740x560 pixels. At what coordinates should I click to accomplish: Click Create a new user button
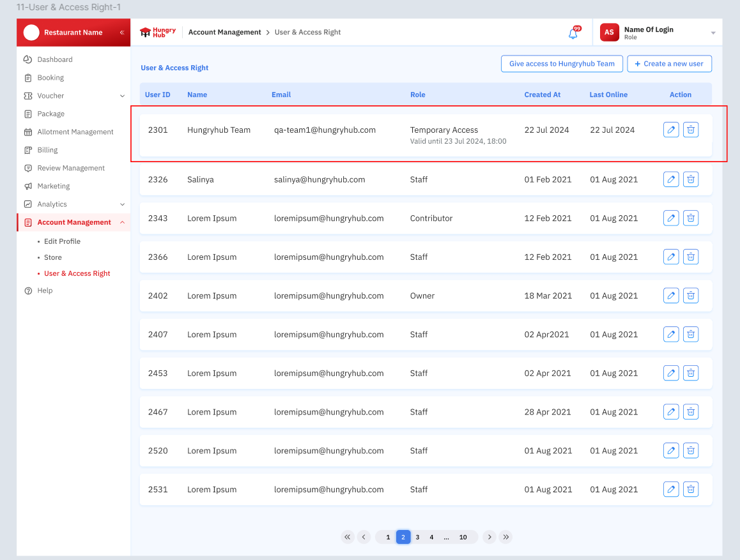(669, 64)
